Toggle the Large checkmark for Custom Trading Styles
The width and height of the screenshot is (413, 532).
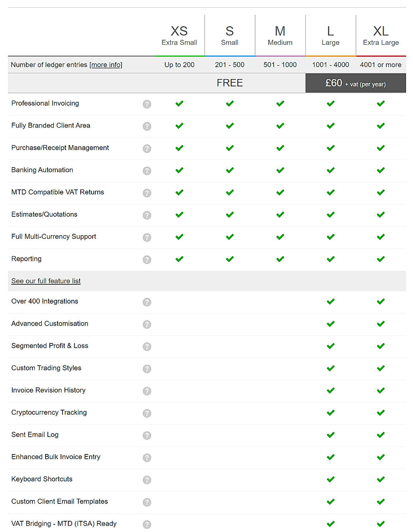(330, 368)
